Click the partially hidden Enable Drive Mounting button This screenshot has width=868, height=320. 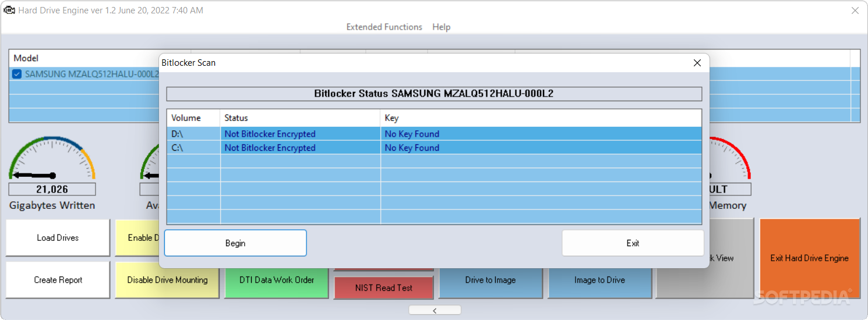pyautogui.click(x=137, y=237)
